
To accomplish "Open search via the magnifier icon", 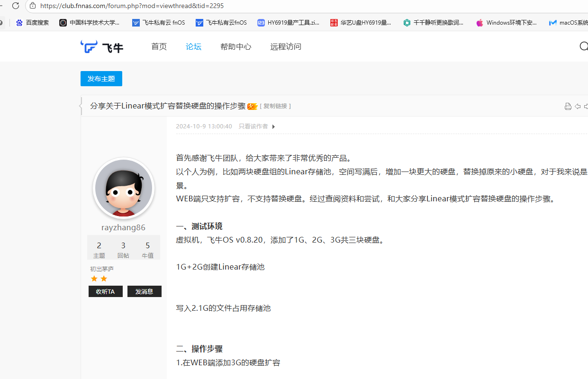I will pyautogui.click(x=583, y=46).
